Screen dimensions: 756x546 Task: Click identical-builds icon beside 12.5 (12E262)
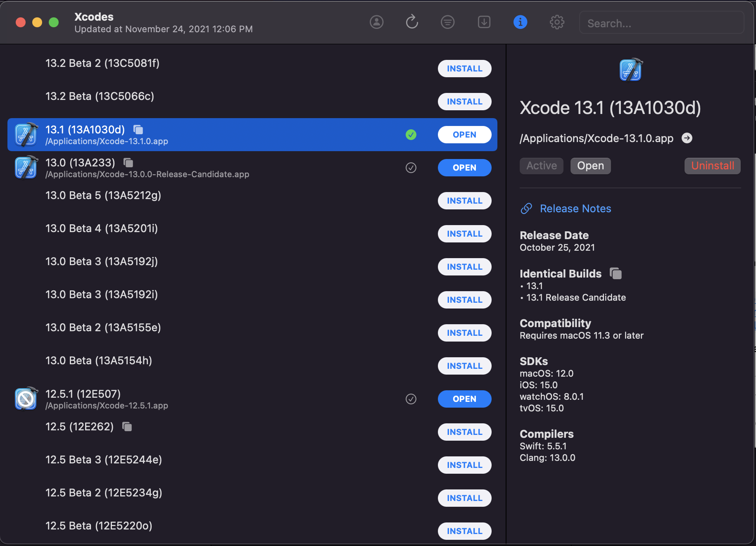pos(127,427)
